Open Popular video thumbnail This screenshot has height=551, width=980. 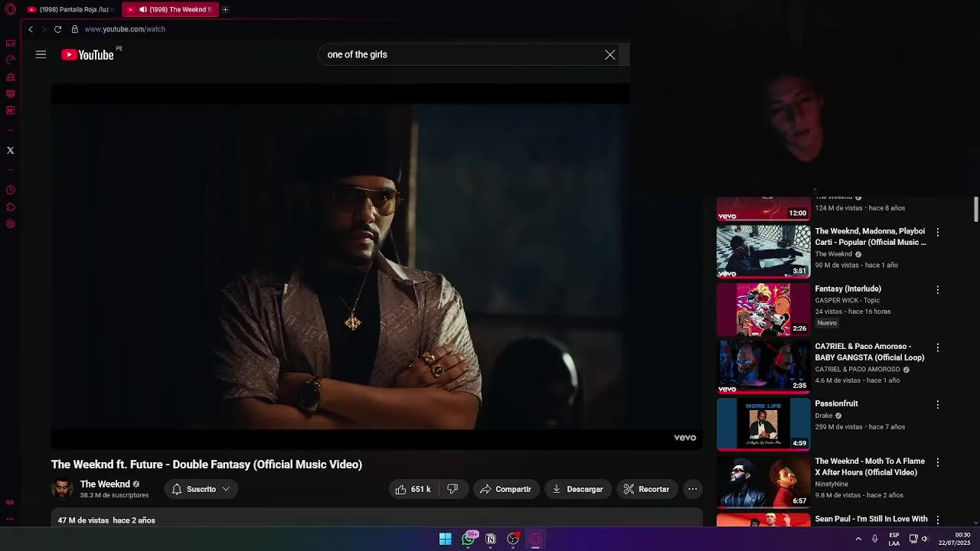click(x=763, y=251)
